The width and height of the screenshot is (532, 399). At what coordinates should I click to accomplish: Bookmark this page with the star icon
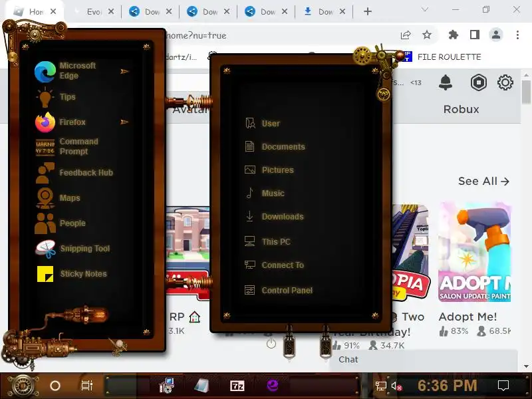(427, 35)
